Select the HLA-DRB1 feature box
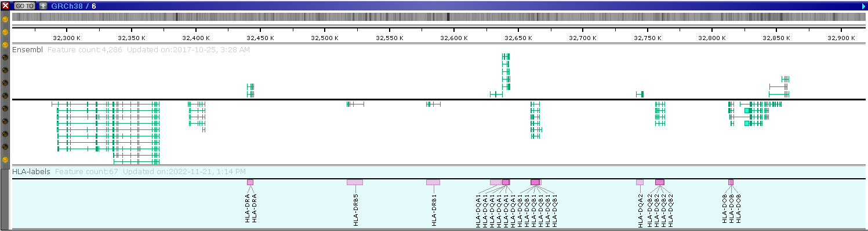 (433, 182)
